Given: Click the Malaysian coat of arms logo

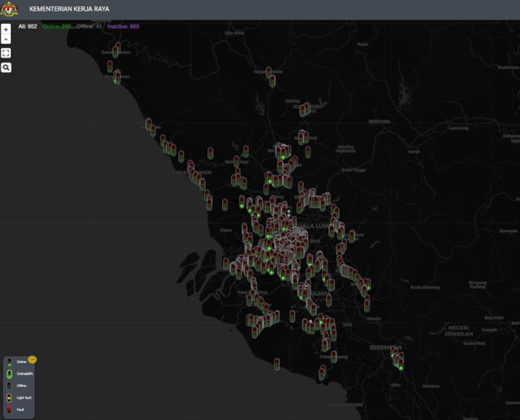Looking at the screenshot, I should tap(10, 9).
